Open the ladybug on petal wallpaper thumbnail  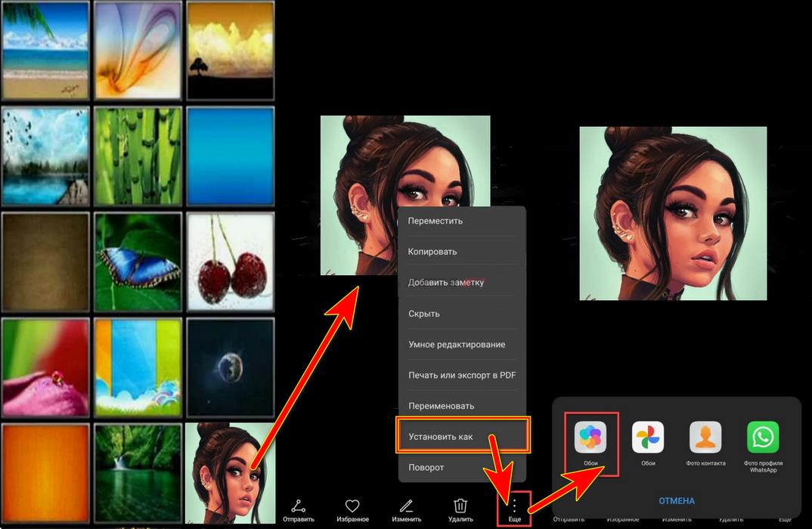(x=45, y=367)
